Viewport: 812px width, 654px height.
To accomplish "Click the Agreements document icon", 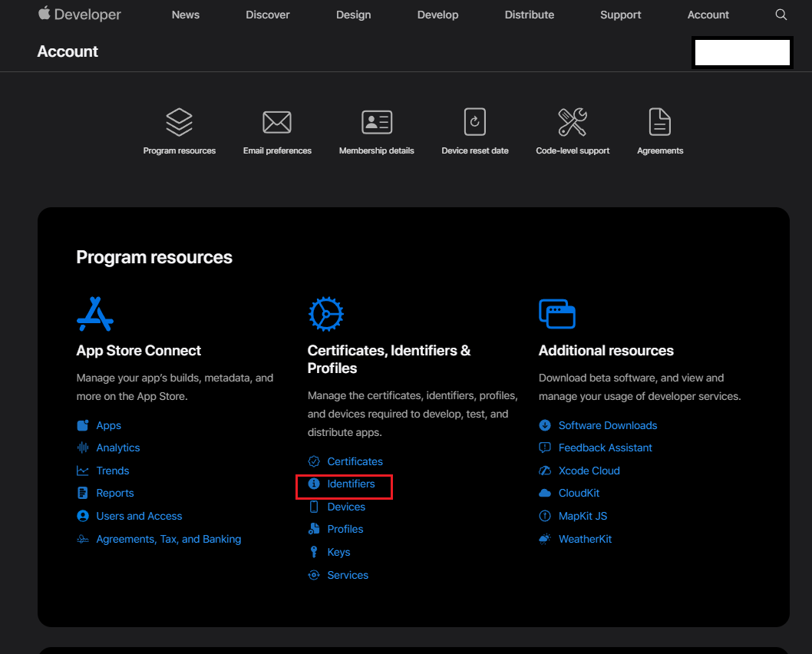I will (x=660, y=122).
